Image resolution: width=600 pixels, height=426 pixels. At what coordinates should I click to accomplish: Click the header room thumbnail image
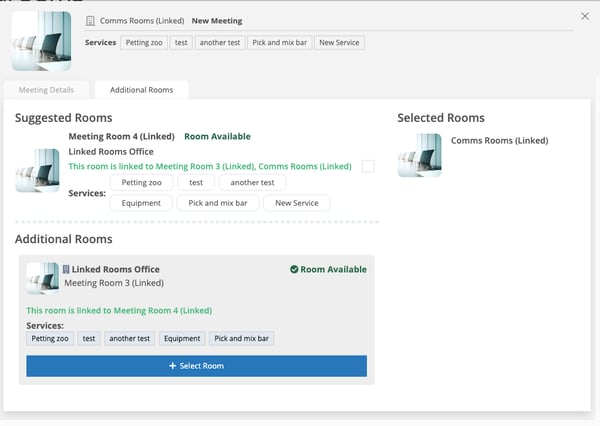tap(41, 41)
